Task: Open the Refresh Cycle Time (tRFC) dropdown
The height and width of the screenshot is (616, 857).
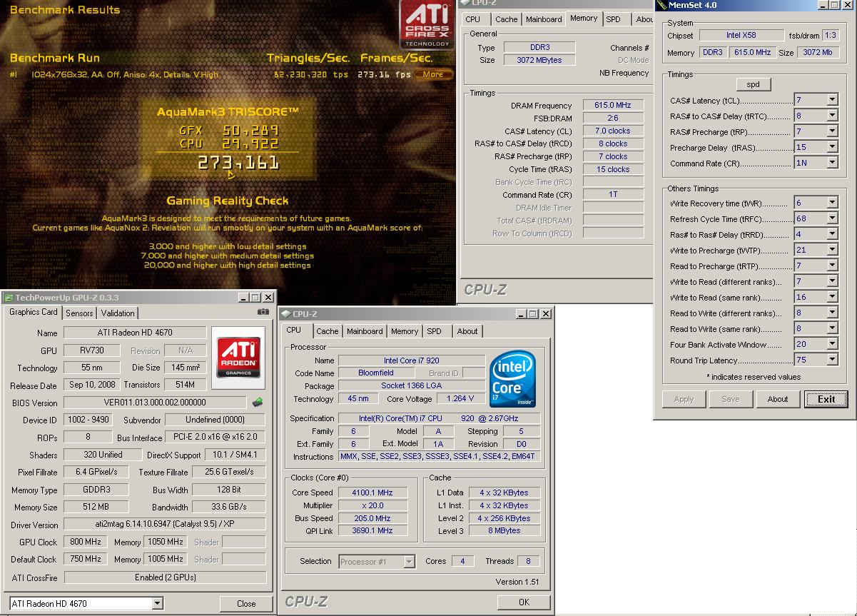Action: pos(832,218)
